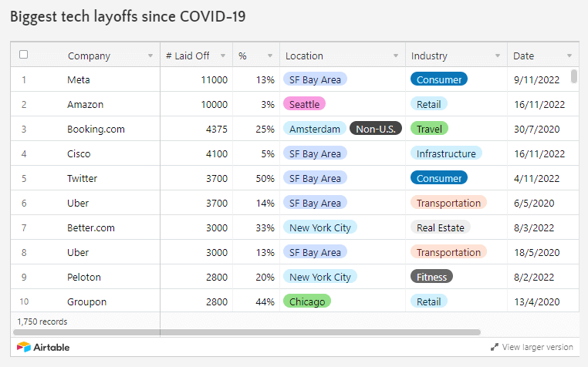Select the Fitness industry tag for Peloton
The height and width of the screenshot is (367, 588).
click(431, 277)
